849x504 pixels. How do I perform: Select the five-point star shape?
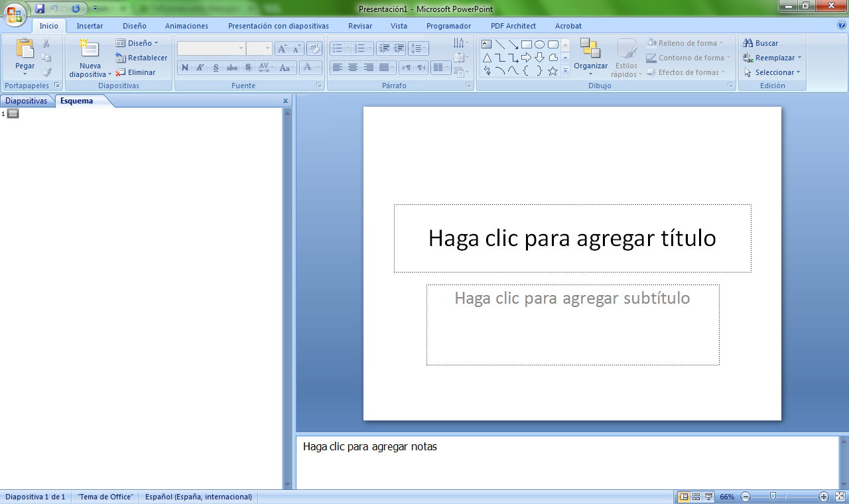point(553,71)
